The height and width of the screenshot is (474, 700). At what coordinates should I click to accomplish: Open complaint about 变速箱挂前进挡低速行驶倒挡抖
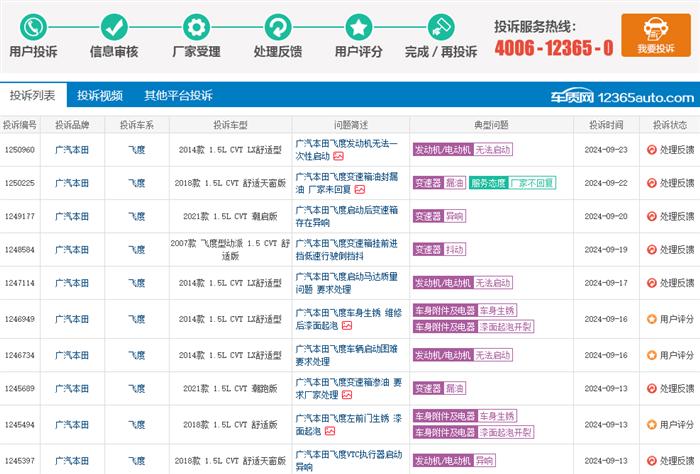346,249
